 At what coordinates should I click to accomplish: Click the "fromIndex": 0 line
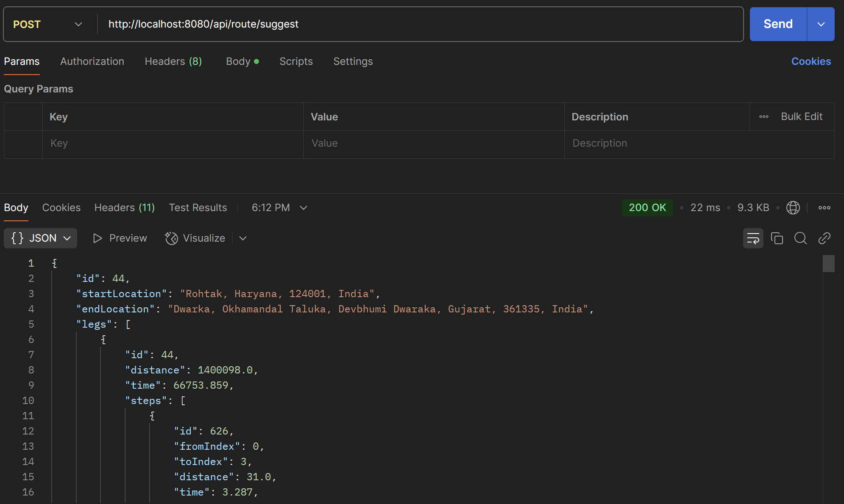coord(219,446)
